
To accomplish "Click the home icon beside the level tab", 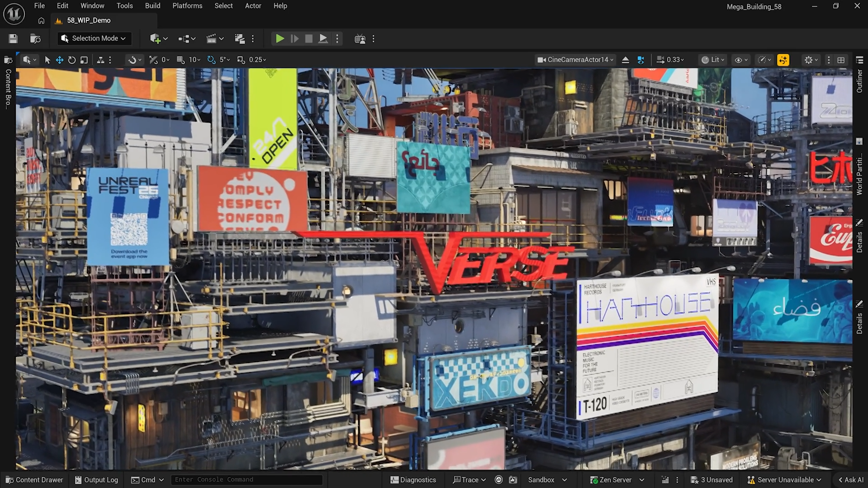I will point(41,20).
